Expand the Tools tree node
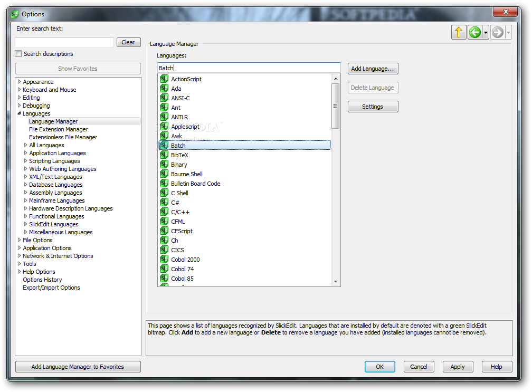 [x=20, y=263]
